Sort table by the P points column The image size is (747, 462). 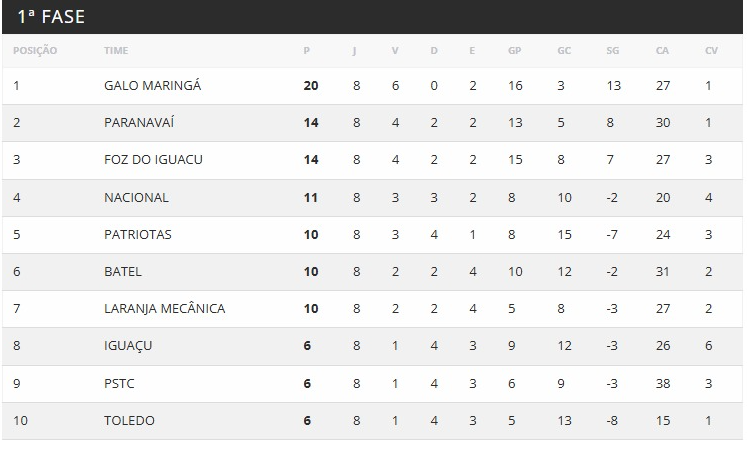point(307,51)
